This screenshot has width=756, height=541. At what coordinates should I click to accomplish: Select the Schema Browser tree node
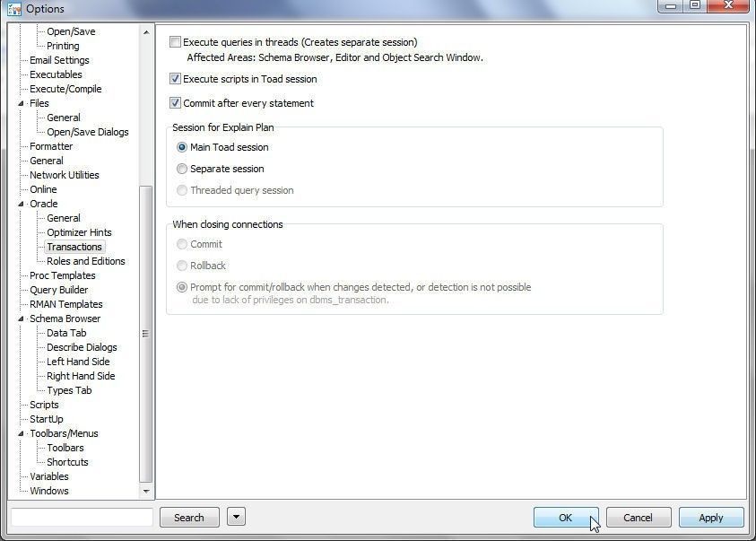coord(65,318)
